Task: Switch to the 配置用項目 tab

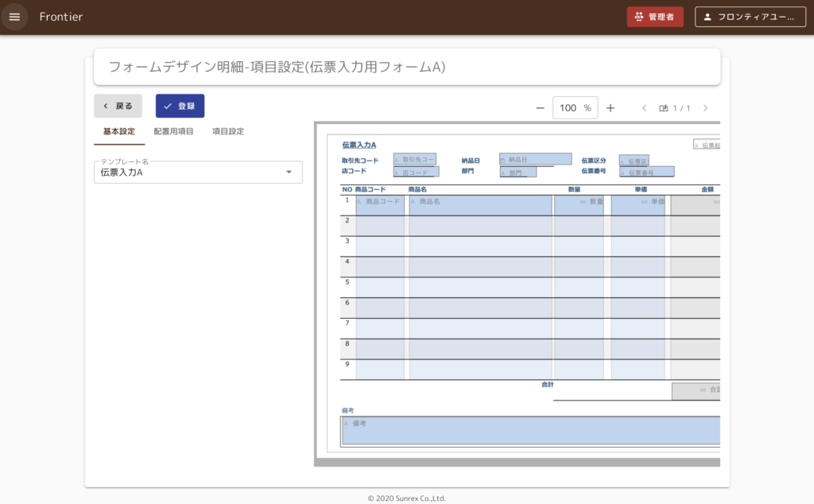Action: (173, 131)
